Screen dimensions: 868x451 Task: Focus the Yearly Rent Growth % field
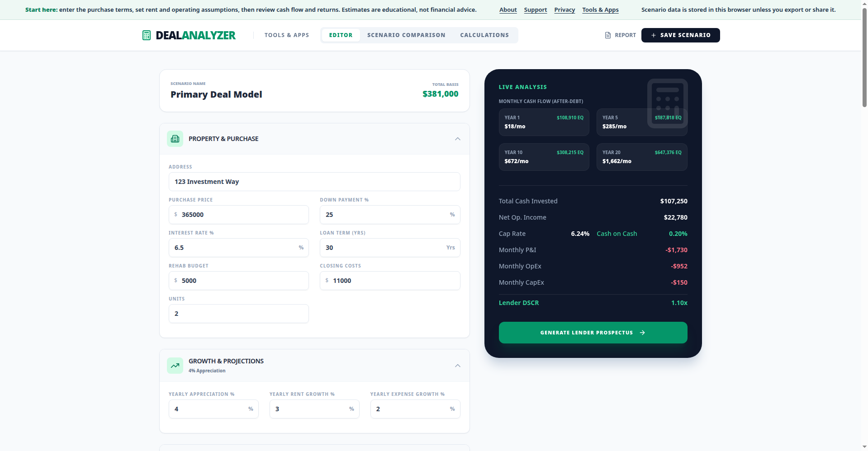314,409
